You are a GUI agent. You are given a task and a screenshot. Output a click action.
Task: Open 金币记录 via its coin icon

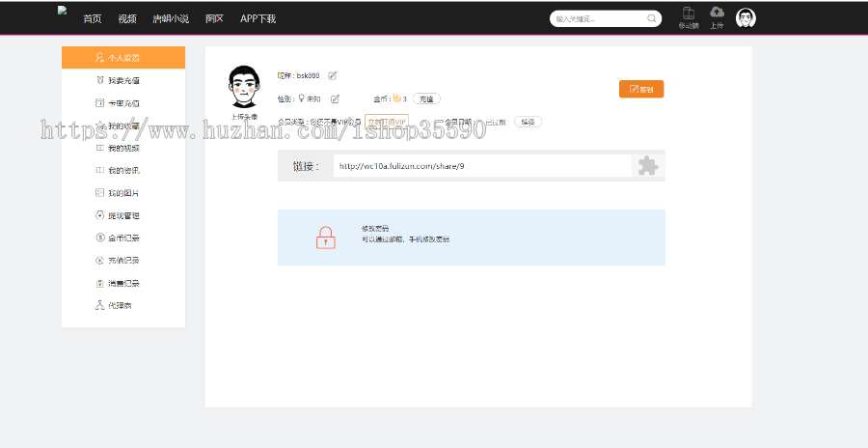pos(99,238)
